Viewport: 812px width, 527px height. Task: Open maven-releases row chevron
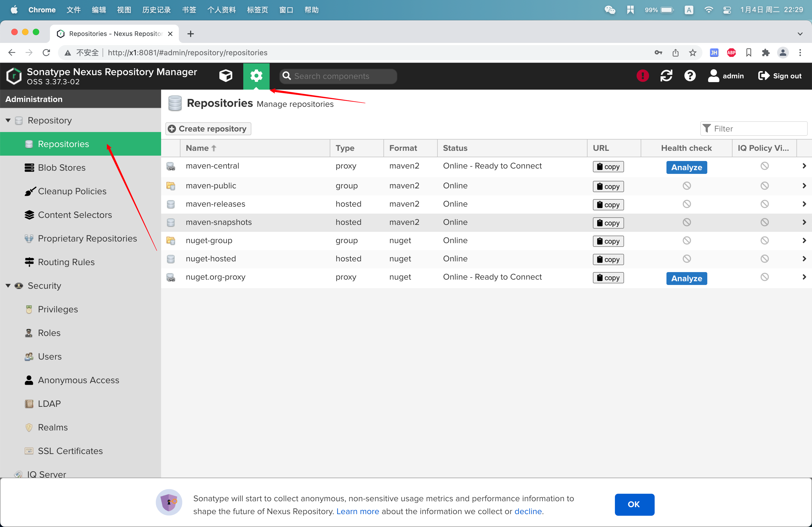tap(804, 204)
